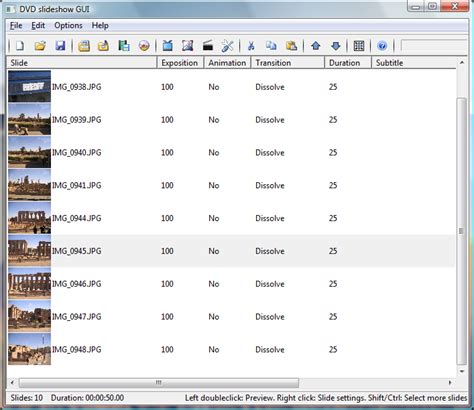Click the grid view toolbar icon
This screenshot has width=474, height=410.
tap(359, 46)
